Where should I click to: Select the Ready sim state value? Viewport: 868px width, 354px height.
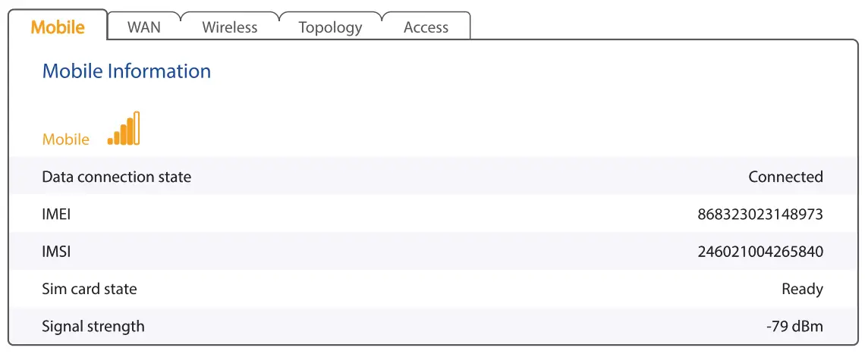802,289
